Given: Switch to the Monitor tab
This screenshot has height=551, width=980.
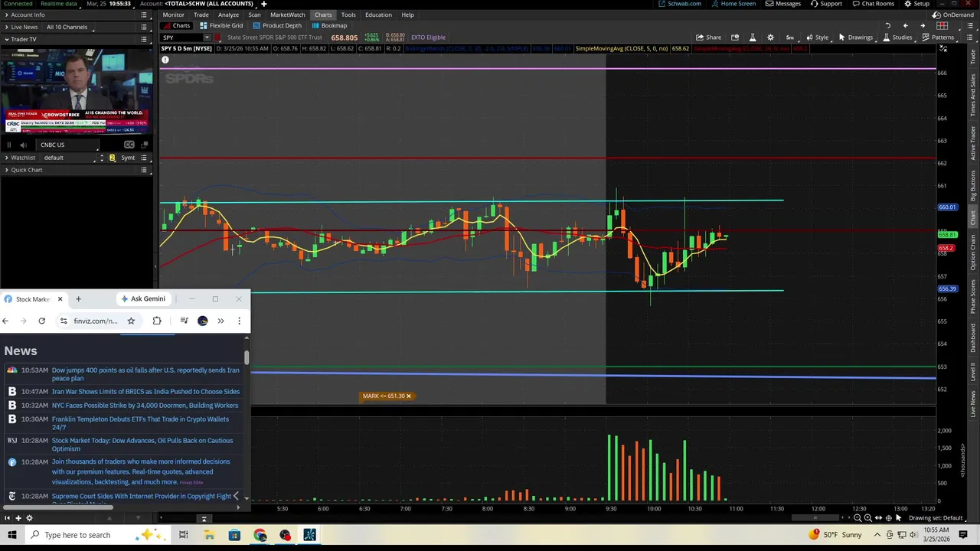Looking at the screenshot, I should click(173, 15).
